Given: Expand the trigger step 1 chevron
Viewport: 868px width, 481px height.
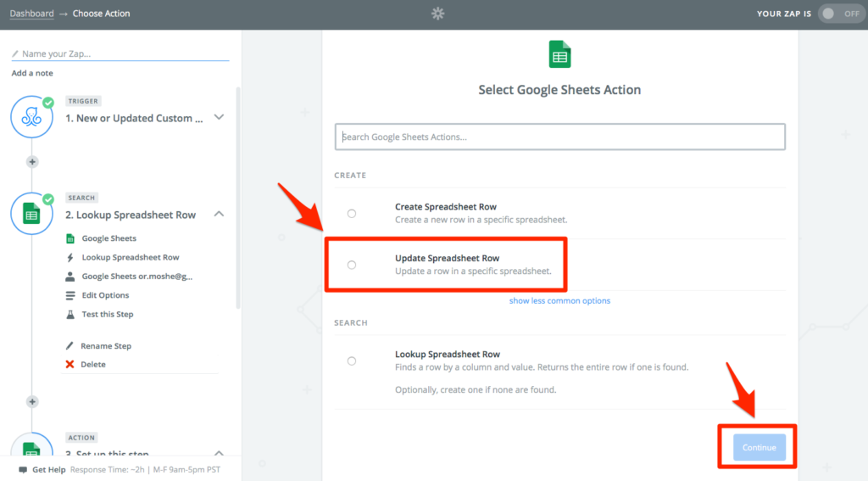Looking at the screenshot, I should [220, 117].
